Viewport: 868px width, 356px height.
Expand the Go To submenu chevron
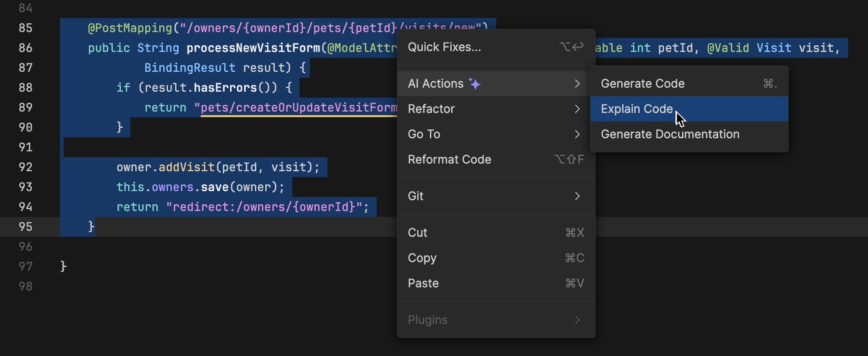point(577,134)
